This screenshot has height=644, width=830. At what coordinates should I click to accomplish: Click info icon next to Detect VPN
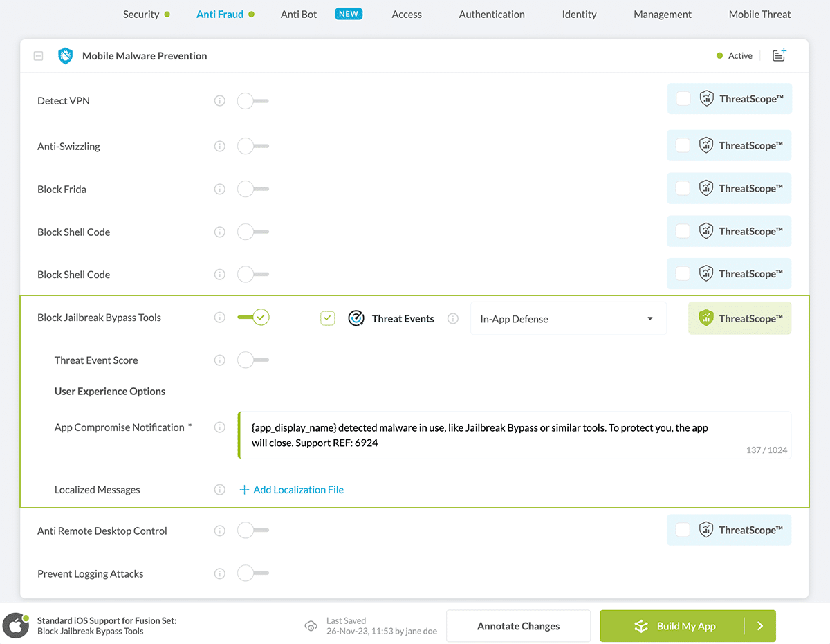click(x=220, y=101)
